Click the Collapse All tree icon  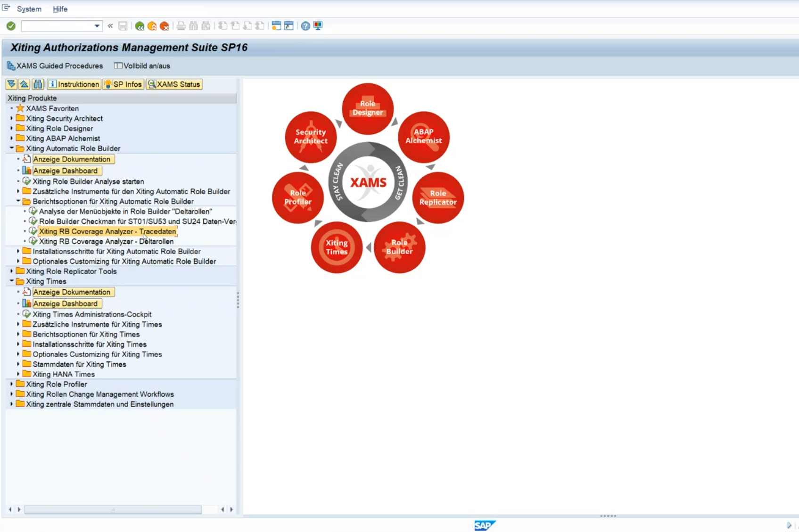pyautogui.click(x=24, y=84)
